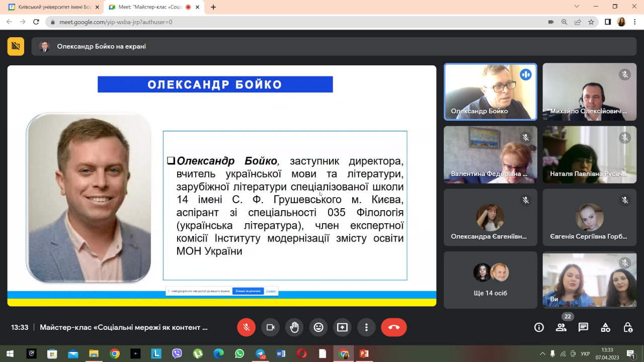Open a new browser tab
The image size is (644, 362).
[x=213, y=7]
